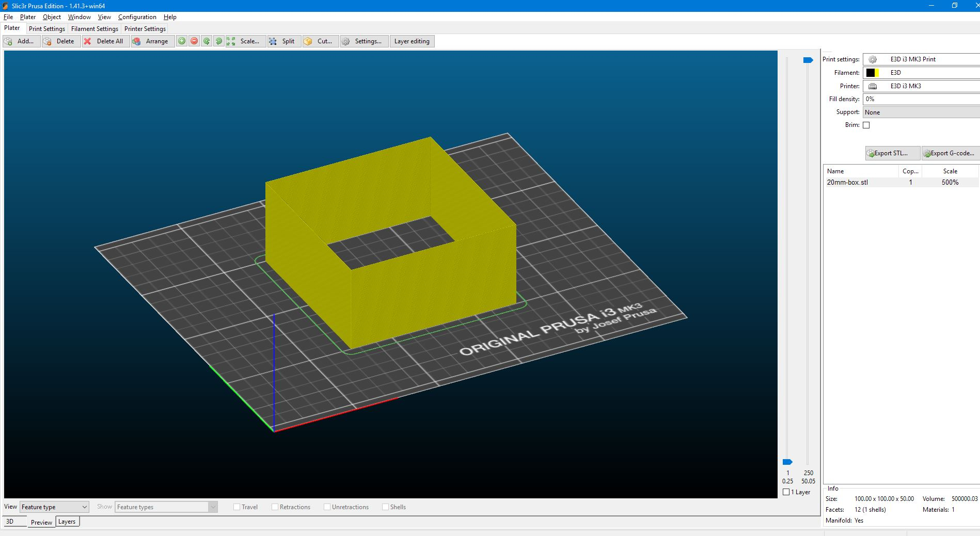The image size is (980, 536).
Task: Open the Window menu
Action: pos(80,17)
